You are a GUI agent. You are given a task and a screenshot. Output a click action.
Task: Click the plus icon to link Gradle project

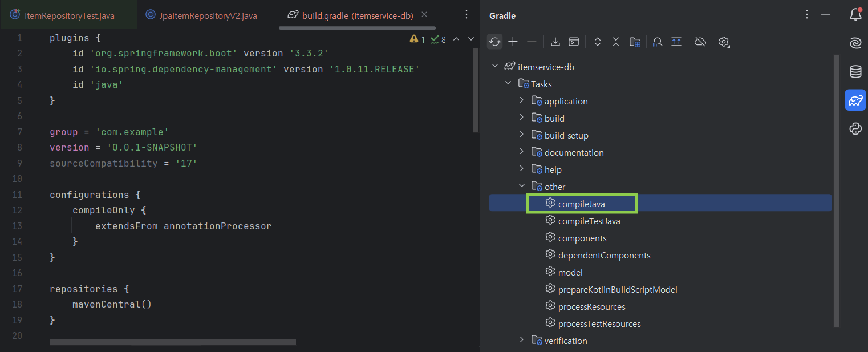pos(513,42)
